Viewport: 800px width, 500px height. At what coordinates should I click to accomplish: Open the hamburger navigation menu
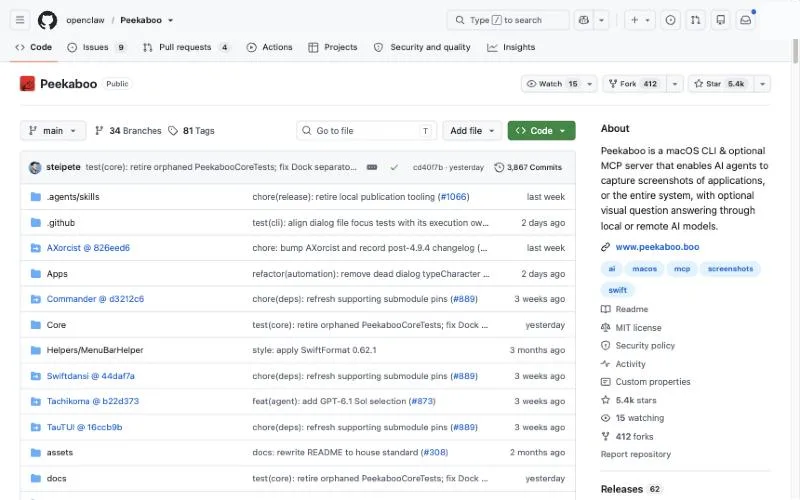[20, 20]
